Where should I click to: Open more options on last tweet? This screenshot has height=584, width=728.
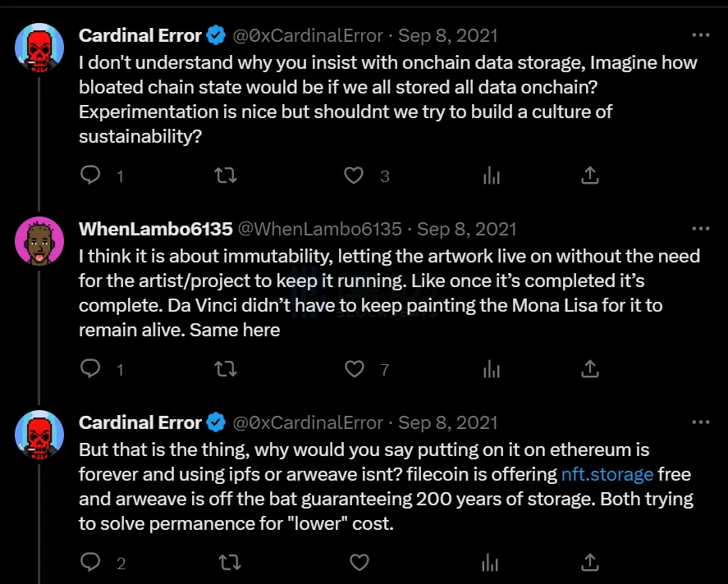coord(701,422)
